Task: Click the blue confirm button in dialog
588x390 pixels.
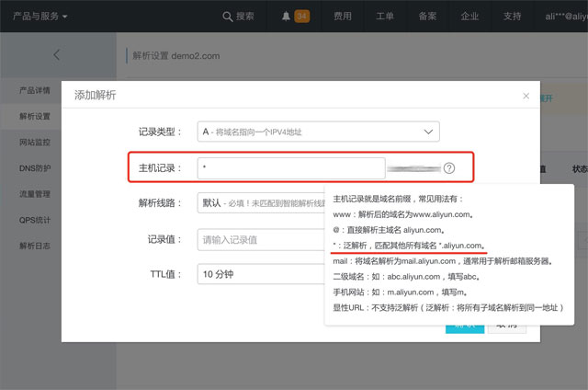Action: (465, 328)
